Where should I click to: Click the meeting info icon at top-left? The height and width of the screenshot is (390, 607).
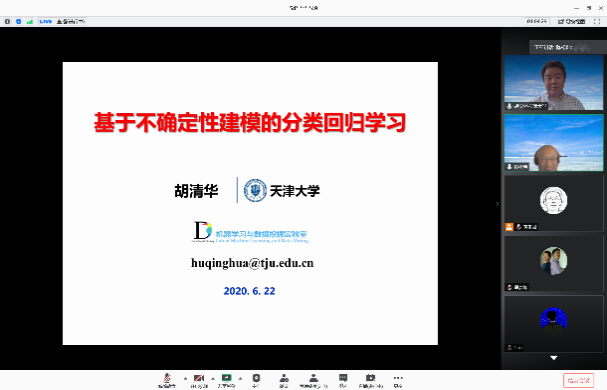pos(7,21)
